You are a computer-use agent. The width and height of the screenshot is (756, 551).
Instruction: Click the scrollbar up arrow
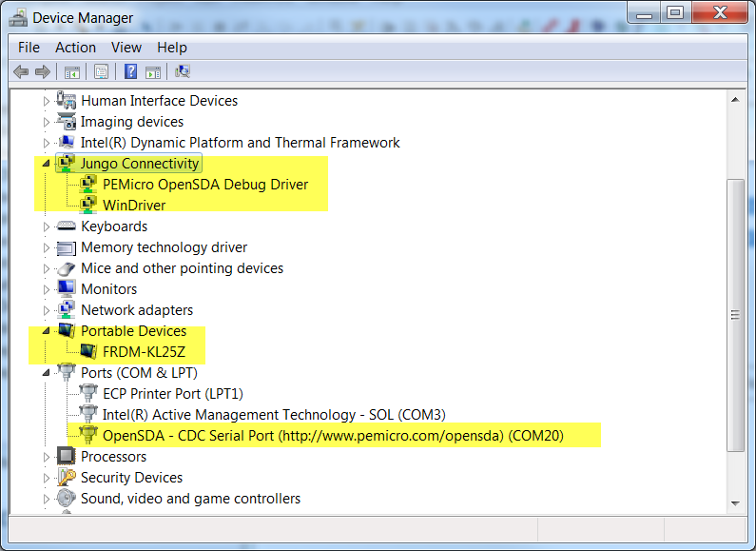pyautogui.click(x=735, y=100)
